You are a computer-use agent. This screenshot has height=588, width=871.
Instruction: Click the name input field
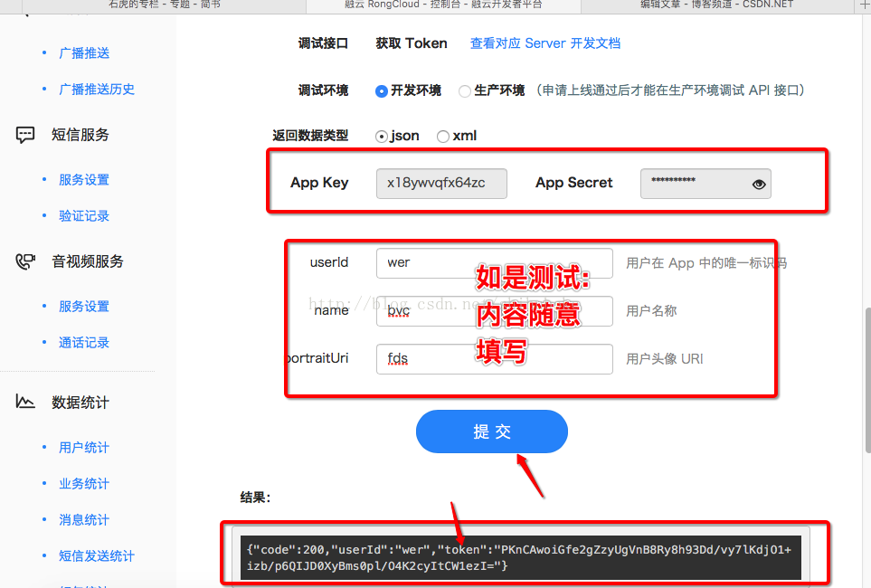click(x=495, y=310)
